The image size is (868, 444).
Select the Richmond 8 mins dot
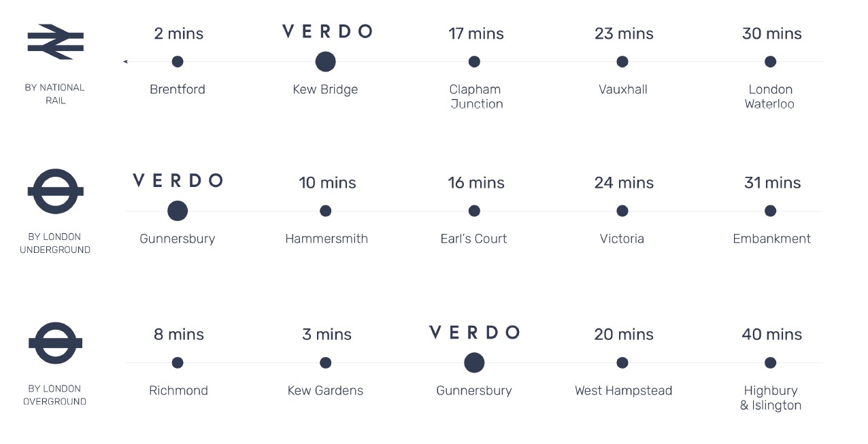[178, 362]
